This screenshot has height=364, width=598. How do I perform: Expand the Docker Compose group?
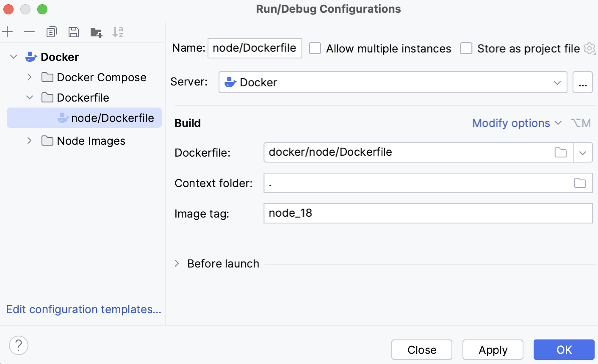(x=29, y=77)
